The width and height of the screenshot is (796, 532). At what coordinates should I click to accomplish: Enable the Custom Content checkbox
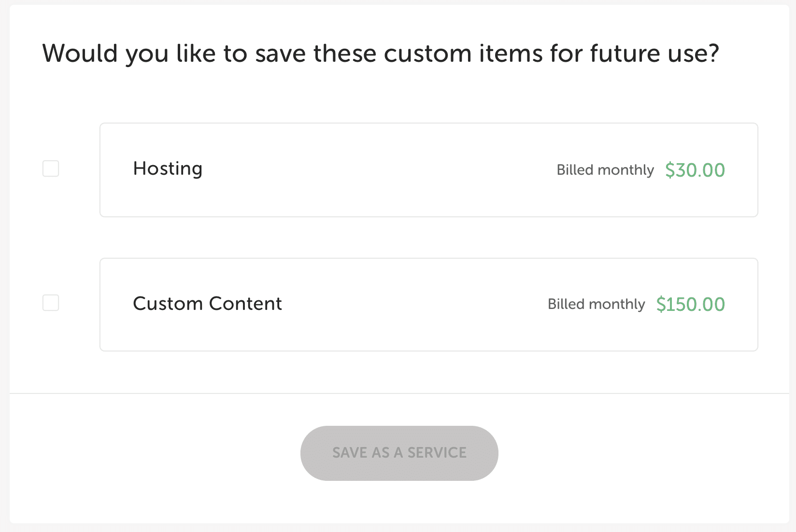point(51,303)
